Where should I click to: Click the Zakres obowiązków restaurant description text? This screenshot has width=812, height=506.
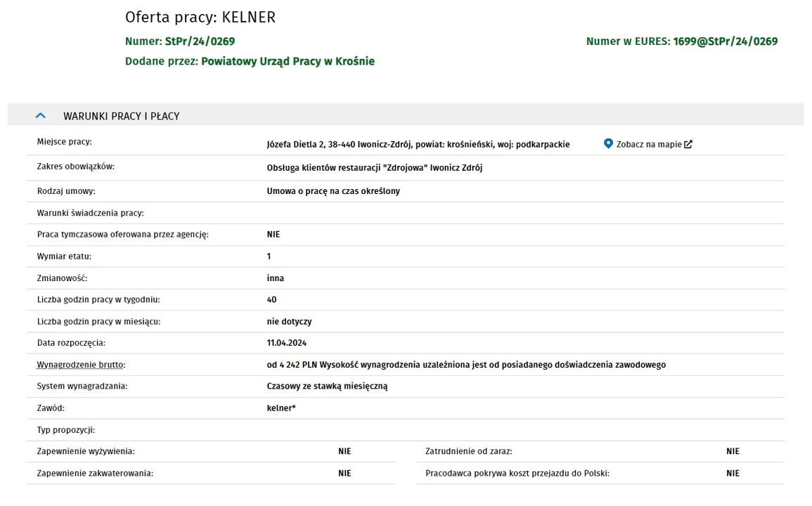pyautogui.click(x=375, y=168)
